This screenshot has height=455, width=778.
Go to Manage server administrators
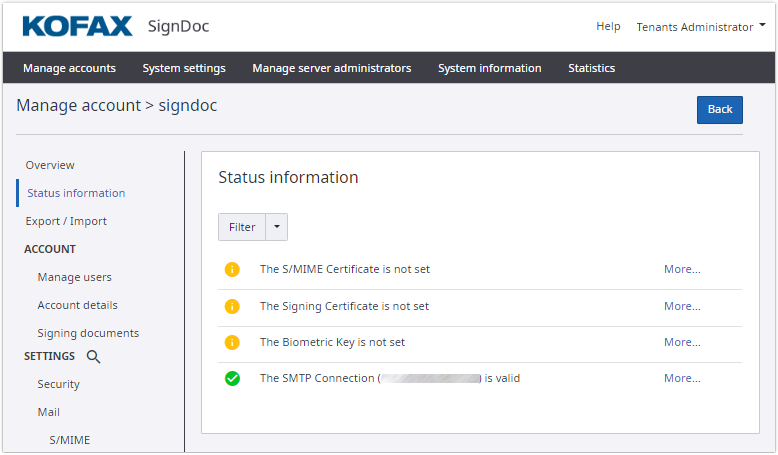[331, 68]
